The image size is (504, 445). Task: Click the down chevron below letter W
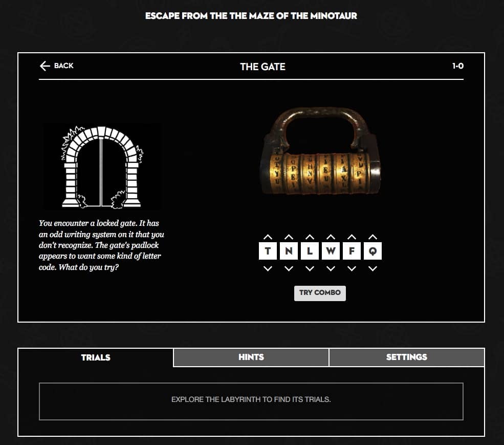click(331, 268)
